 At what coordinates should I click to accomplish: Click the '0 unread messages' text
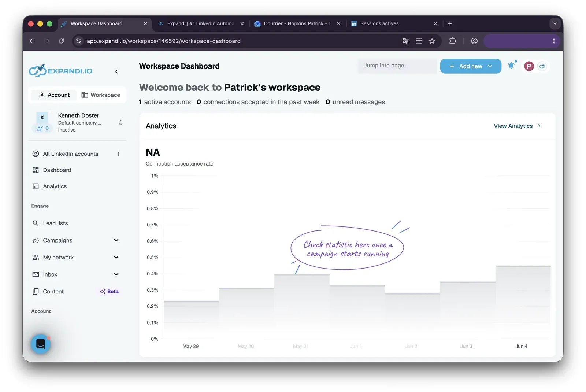(x=355, y=102)
